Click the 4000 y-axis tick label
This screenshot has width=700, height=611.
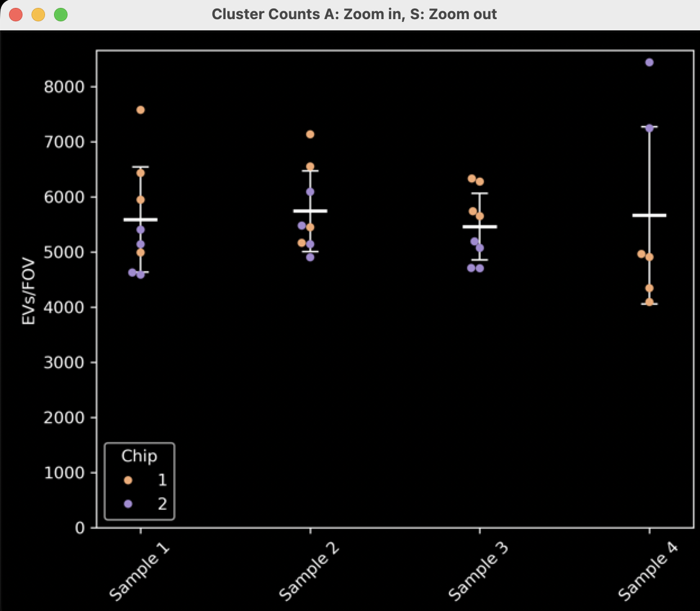coord(64,308)
